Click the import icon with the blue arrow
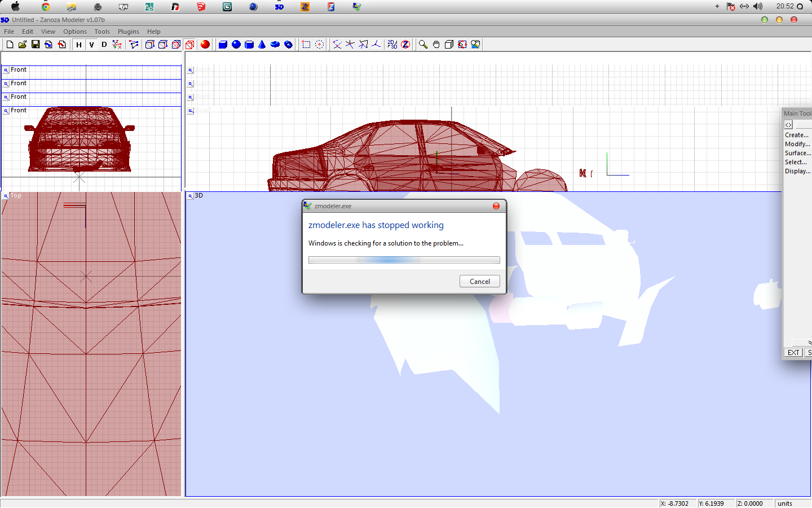The width and height of the screenshot is (812, 508). 48,45
